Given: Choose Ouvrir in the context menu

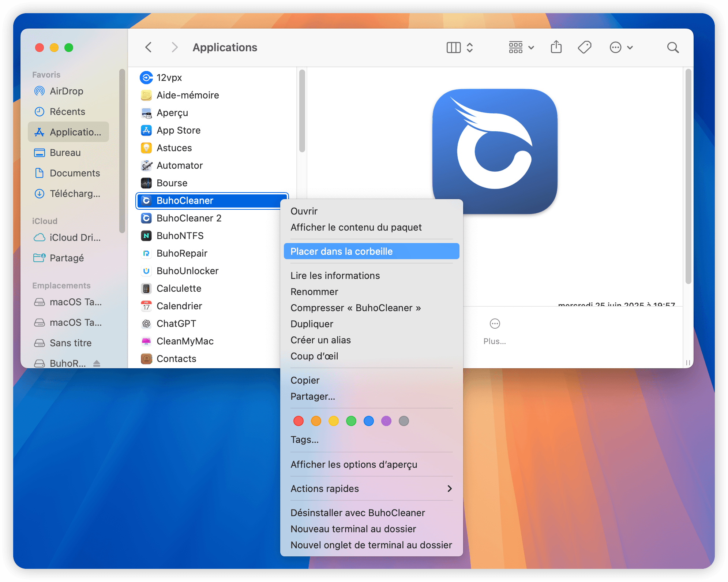Looking at the screenshot, I should [x=371, y=211].
